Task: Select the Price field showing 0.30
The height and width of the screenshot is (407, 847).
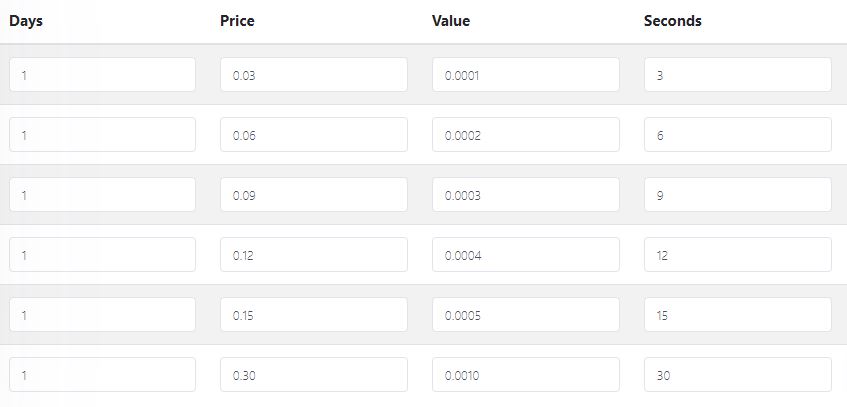Action: [x=314, y=375]
